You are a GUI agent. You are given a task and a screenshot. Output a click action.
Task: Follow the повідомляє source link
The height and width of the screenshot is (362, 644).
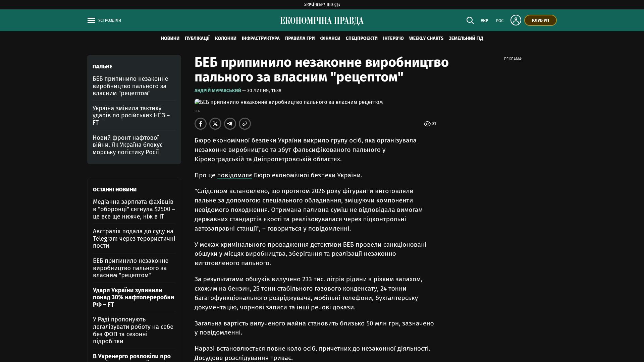(x=234, y=175)
